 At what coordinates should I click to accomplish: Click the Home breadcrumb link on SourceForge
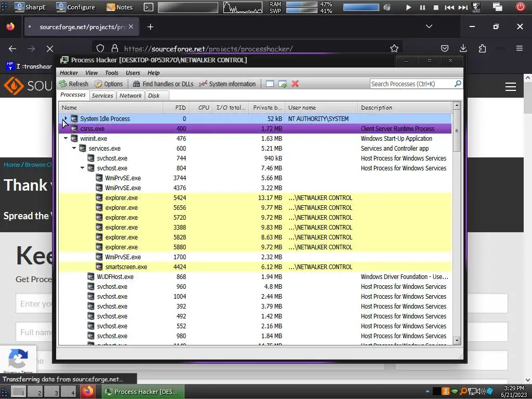point(12,165)
